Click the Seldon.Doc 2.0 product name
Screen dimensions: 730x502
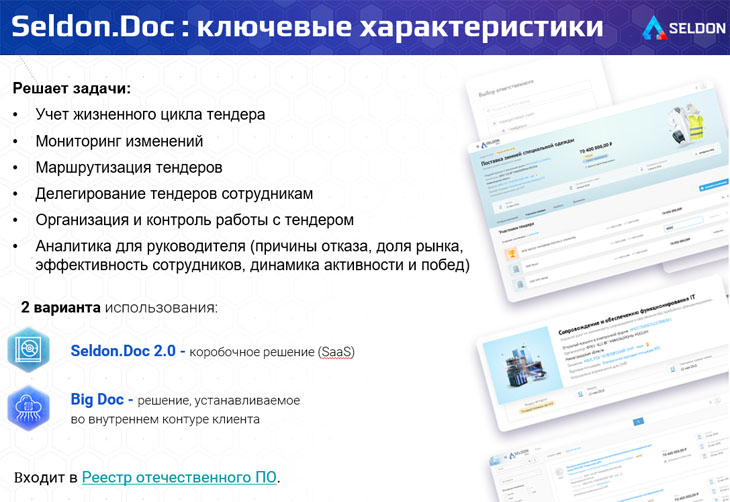[122, 351]
